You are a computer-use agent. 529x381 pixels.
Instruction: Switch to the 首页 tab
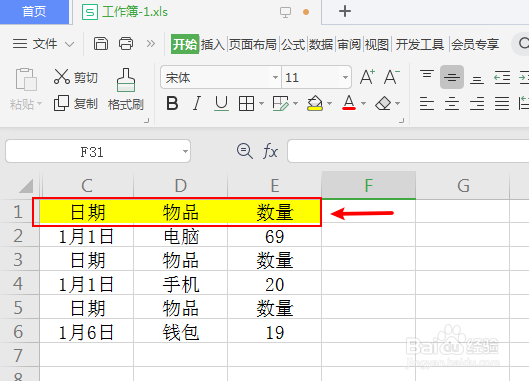point(34,12)
